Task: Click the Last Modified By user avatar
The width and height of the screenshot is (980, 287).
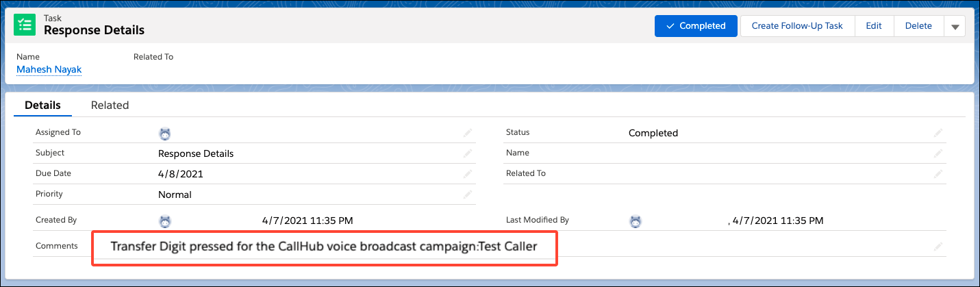Action: tap(635, 221)
